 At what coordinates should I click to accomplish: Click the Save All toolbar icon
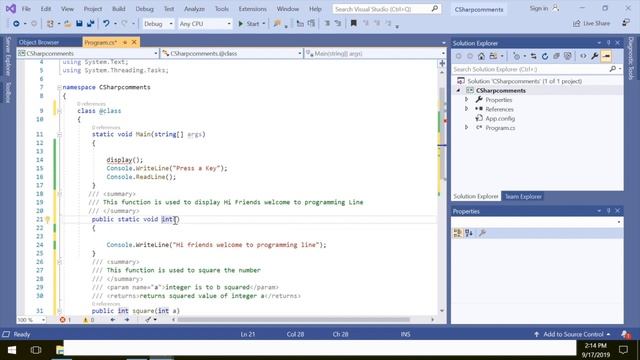pyautogui.click(x=90, y=24)
